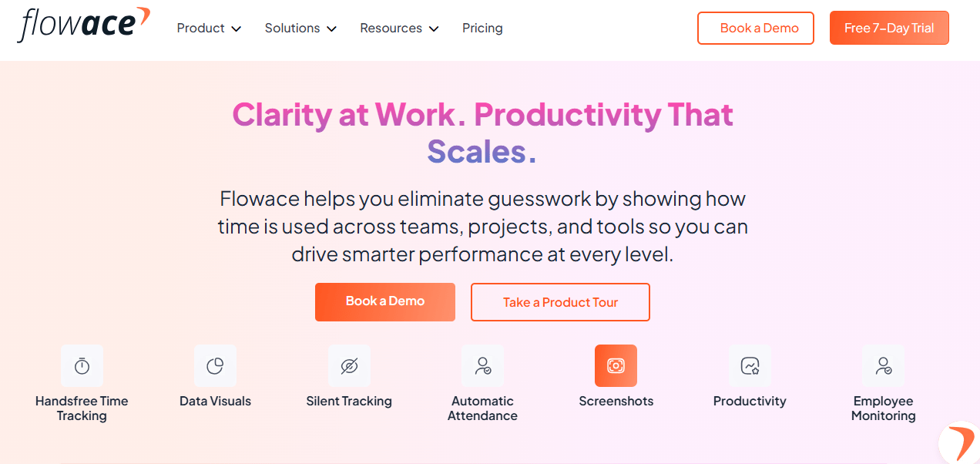This screenshot has height=464, width=980.
Task: Go to the Pricing page
Action: [x=482, y=29]
